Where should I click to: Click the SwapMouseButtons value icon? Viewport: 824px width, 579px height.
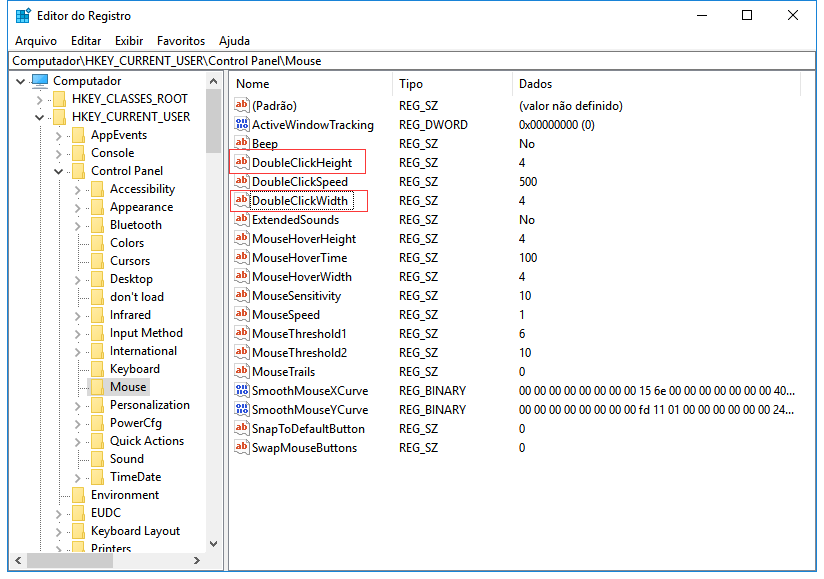tap(241, 448)
